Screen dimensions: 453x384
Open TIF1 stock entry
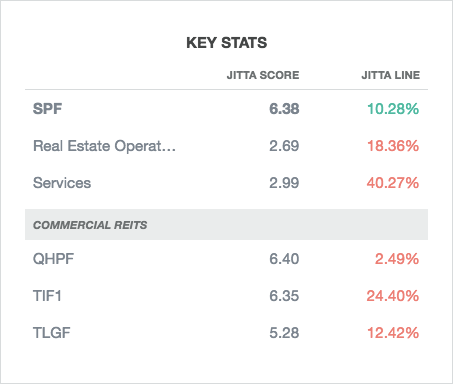point(226,296)
